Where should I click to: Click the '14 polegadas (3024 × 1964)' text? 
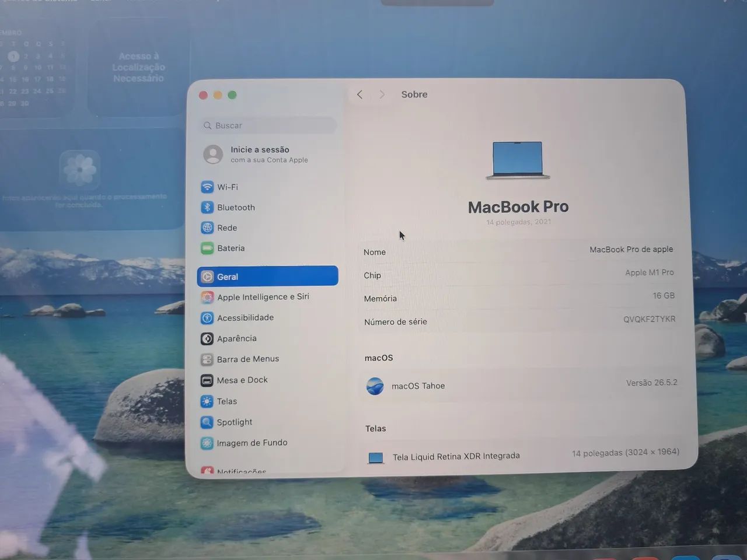[626, 453]
